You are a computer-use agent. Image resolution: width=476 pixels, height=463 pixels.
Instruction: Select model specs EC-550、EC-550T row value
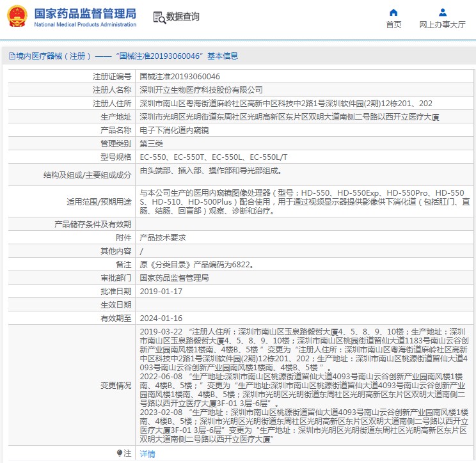tap(214, 157)
